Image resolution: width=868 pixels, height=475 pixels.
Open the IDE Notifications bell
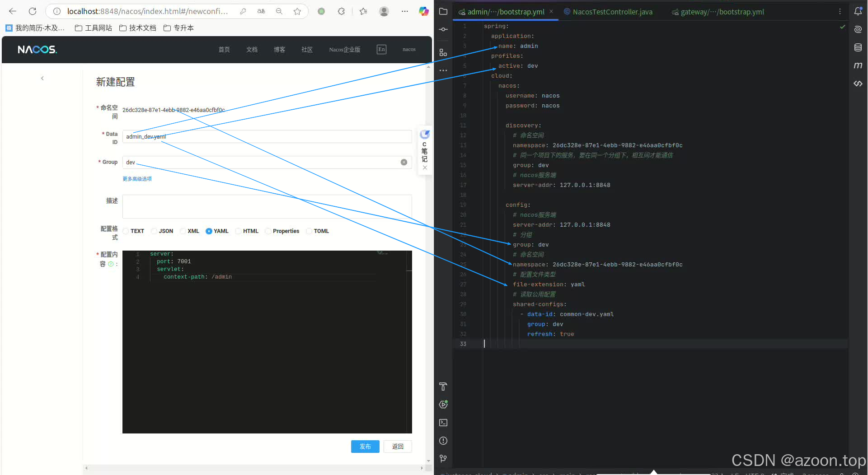[858, 11]
